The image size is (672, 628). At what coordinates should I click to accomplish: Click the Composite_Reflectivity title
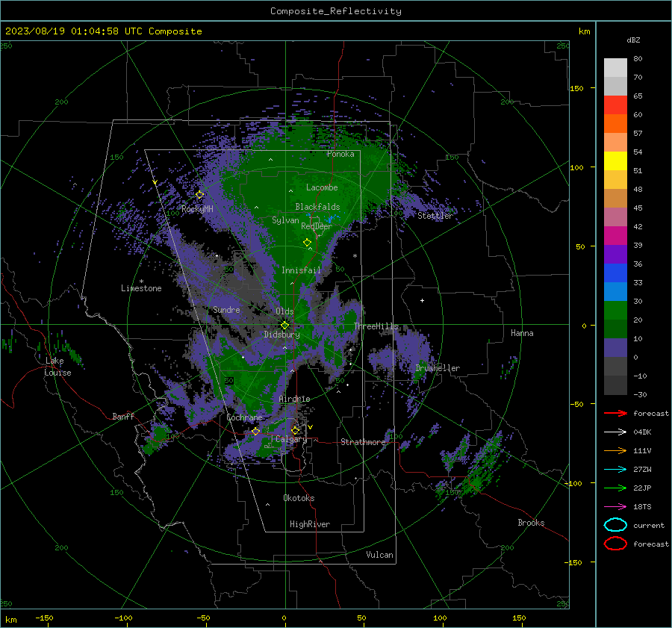[336, 11]
